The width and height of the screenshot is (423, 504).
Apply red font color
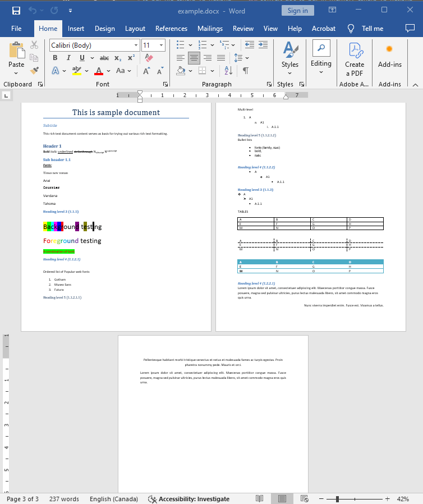pos(99,71)
